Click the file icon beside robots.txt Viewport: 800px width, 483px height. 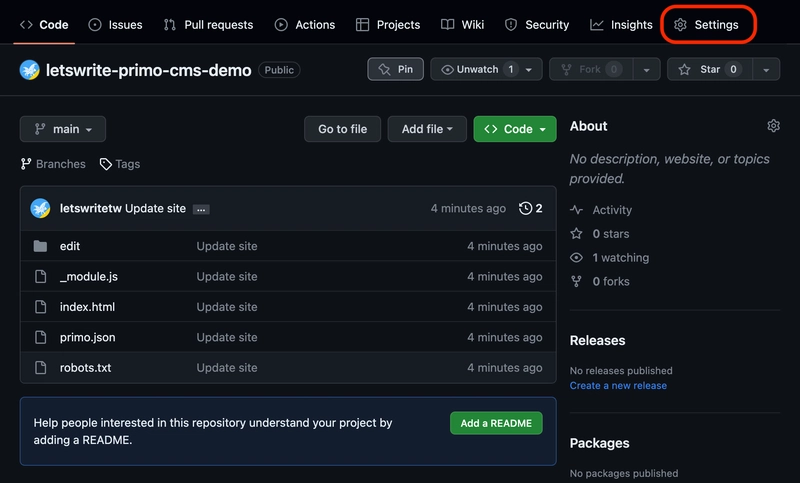[x=40, y=367]
